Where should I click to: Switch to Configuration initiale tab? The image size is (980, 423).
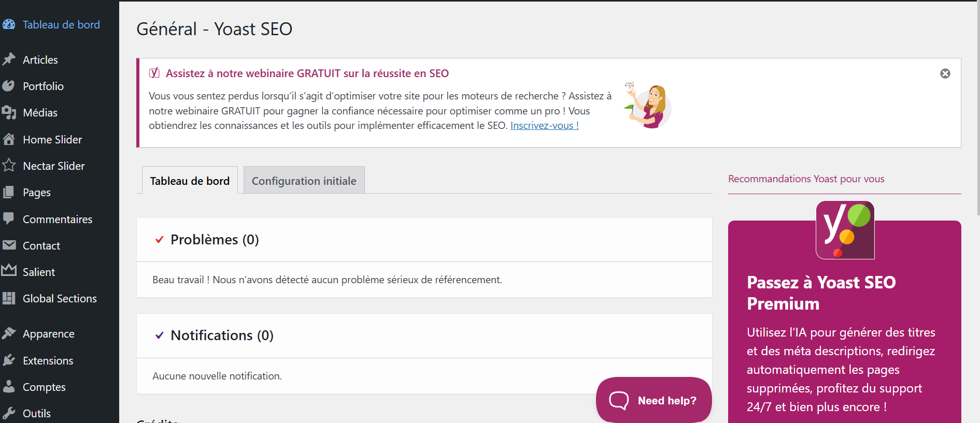point(304,180)
